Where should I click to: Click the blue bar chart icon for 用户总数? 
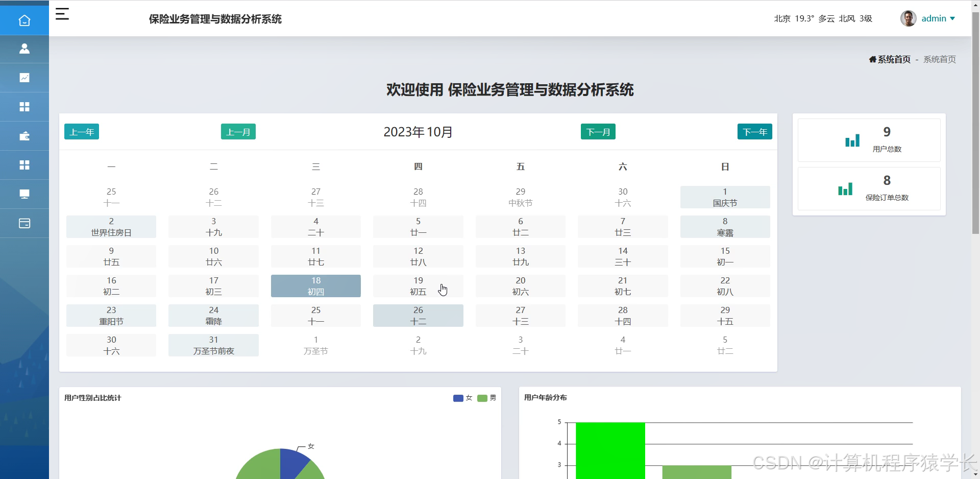tap(852, 140)
